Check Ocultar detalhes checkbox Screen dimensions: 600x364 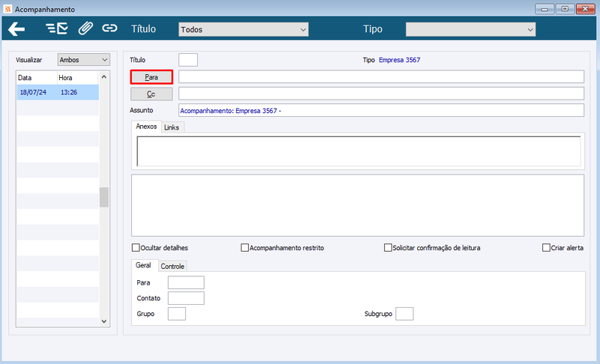tap(136, 247)
